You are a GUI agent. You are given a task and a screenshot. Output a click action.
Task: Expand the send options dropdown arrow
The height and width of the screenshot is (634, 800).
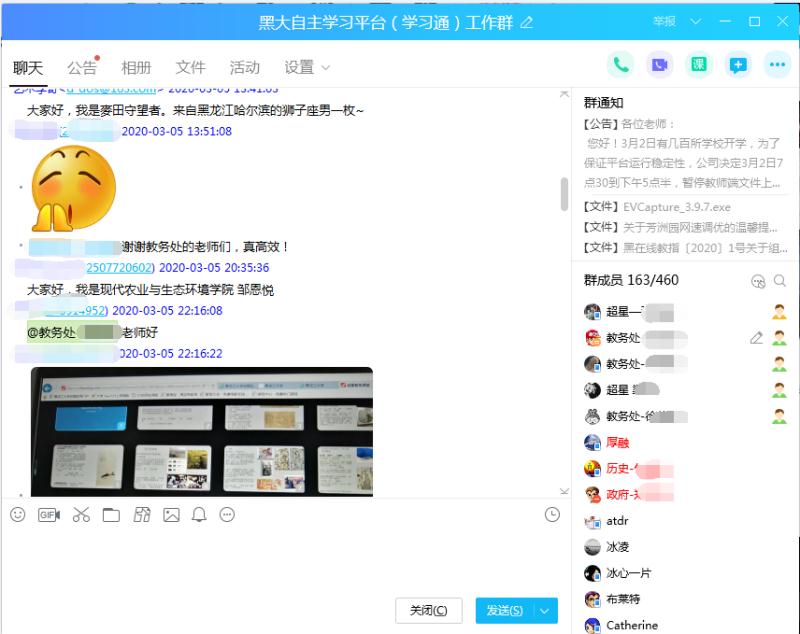point(545,610)
